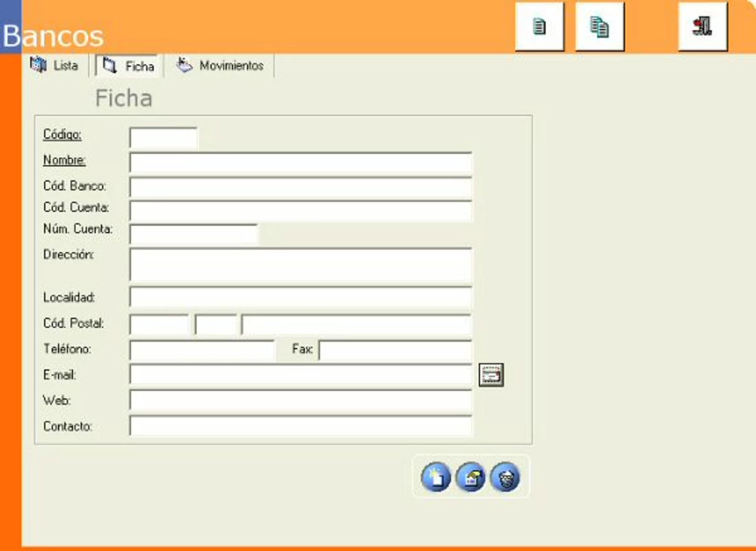The image size is (756, 551).
Task: Click the underlined Código label
Action: point(62,134)
